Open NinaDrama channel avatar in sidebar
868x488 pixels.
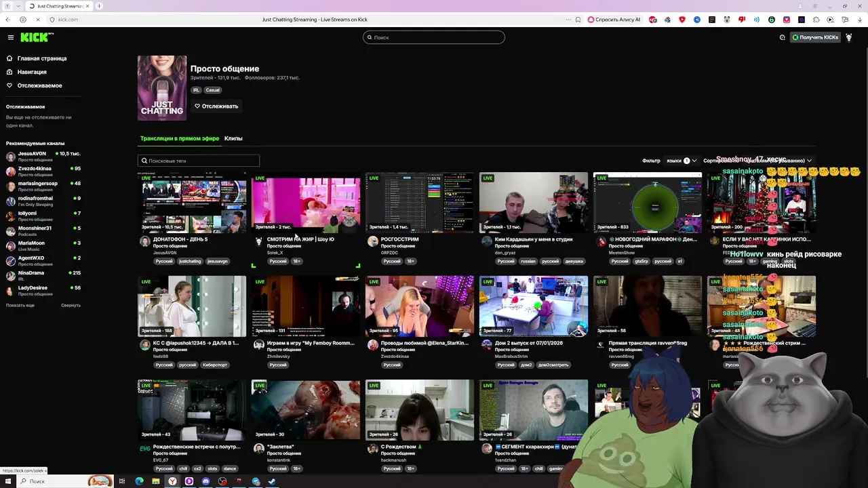coord(11,276)
